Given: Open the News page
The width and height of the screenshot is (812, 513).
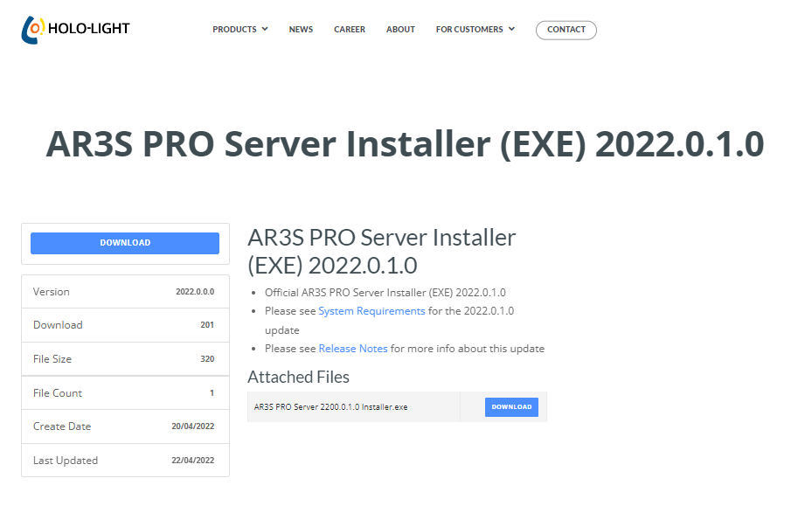Looking at the screenshot, I should coord(301,30).
